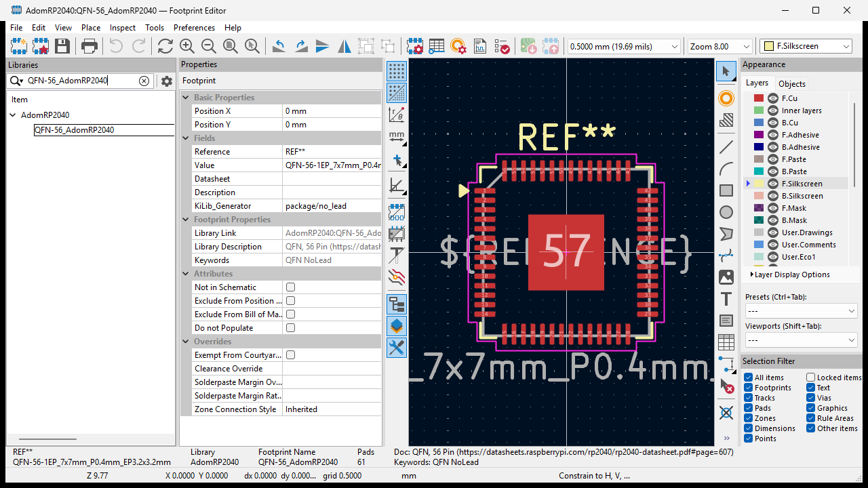Click the F.Paste color swatch
Viewport: 868px width, 488px height.
759,159
